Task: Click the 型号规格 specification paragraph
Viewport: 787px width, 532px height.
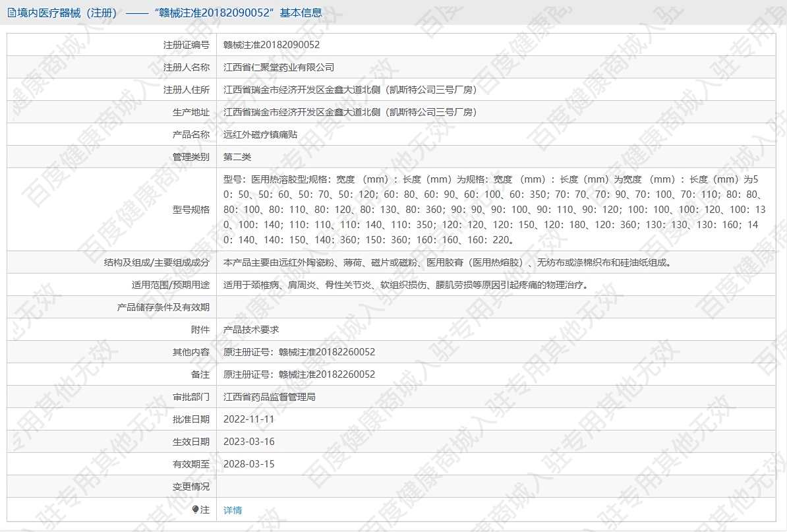Action: coord(495,210)
